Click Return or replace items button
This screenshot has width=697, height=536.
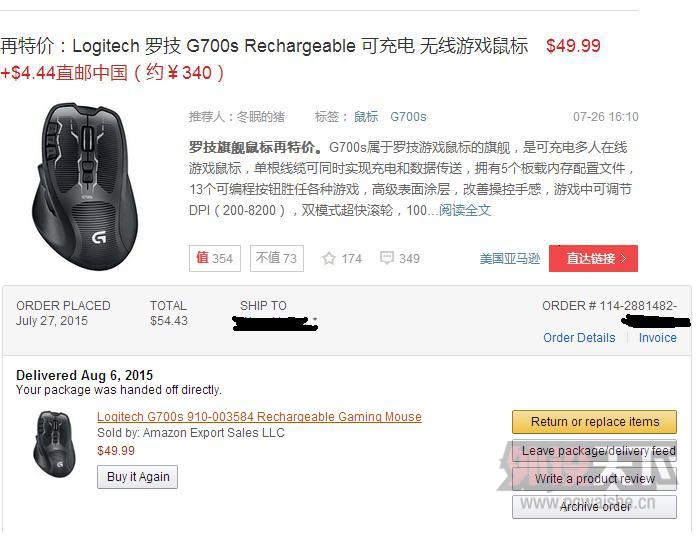594,422
